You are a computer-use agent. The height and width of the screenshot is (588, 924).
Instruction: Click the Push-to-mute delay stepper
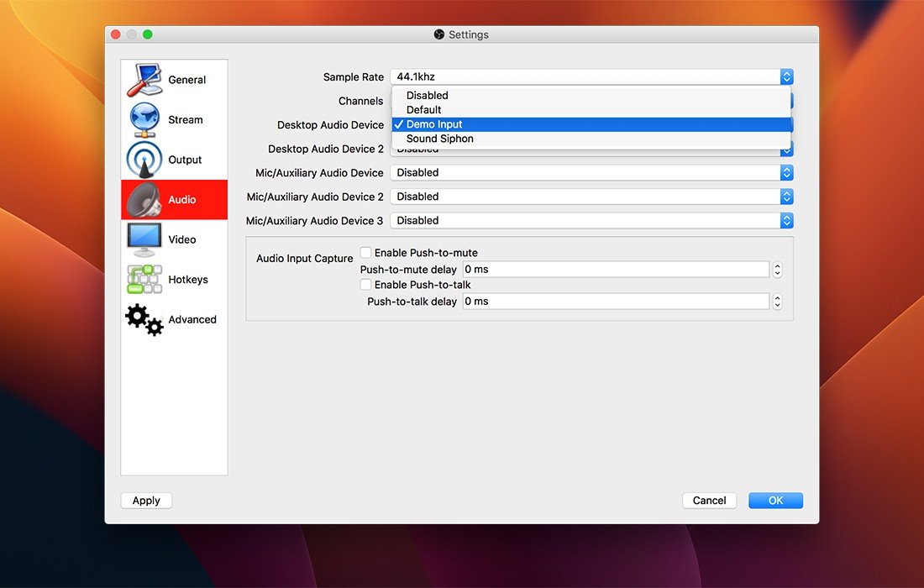(777, 270)
